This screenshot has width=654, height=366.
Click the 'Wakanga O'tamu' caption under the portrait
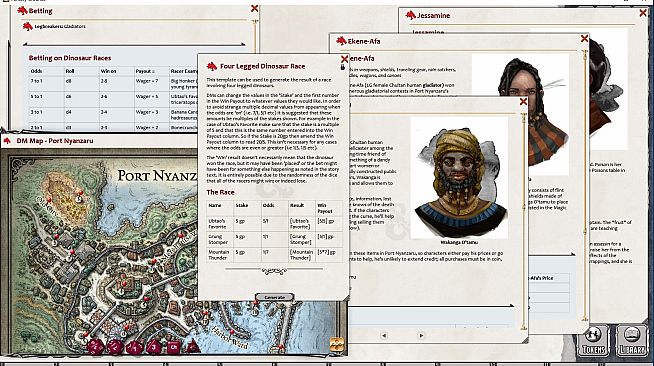click(459, 242)
